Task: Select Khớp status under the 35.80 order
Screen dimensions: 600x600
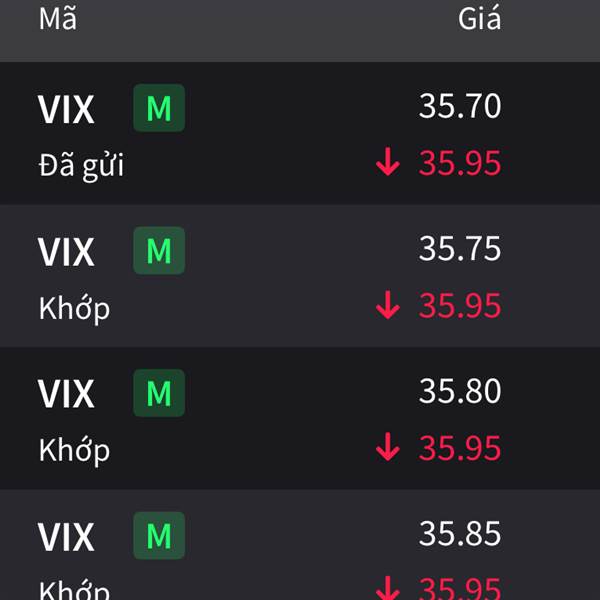Action: click(x=74, y=451)
